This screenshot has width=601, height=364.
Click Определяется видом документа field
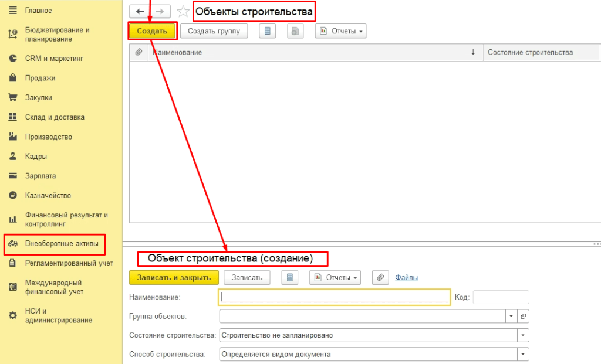tap(369, 355)
